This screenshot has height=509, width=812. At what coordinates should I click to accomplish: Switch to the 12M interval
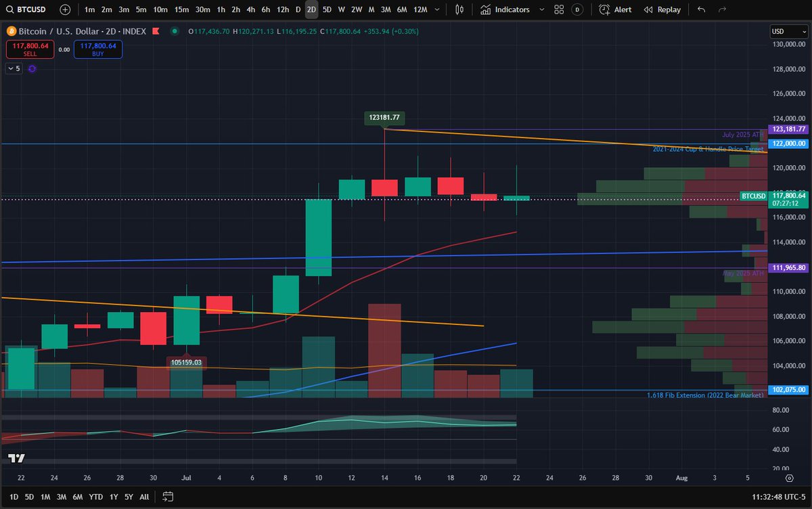(x=420, y=9)
